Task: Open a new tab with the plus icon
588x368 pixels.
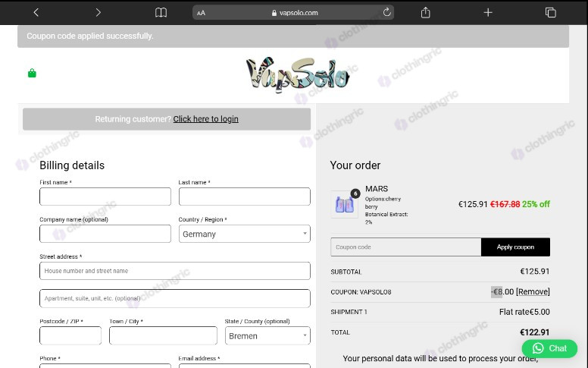Action: click(x=488, y=12)
